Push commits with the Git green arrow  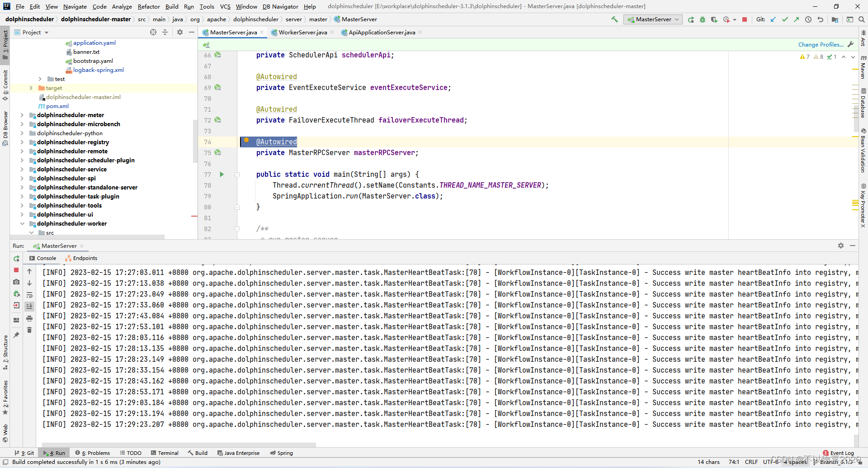(797, 19)
